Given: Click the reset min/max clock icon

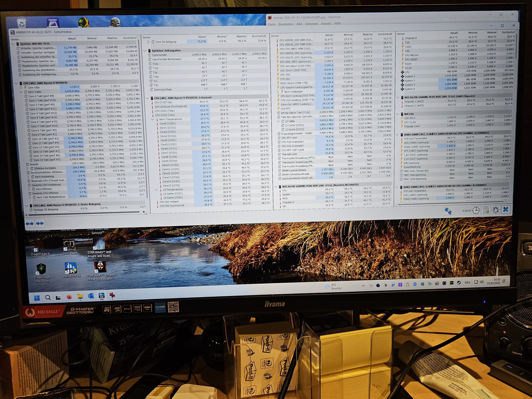Looking at the screenshot, I should click(x=476, y=210).
